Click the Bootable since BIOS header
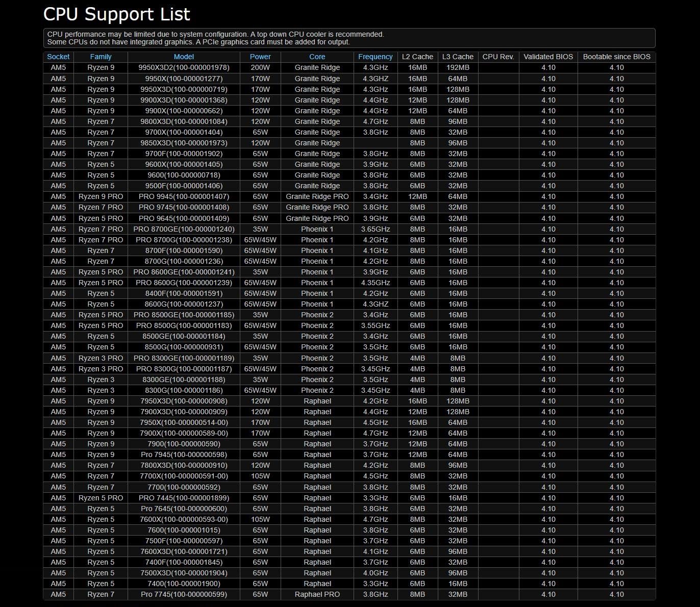 tap(617, 57)
